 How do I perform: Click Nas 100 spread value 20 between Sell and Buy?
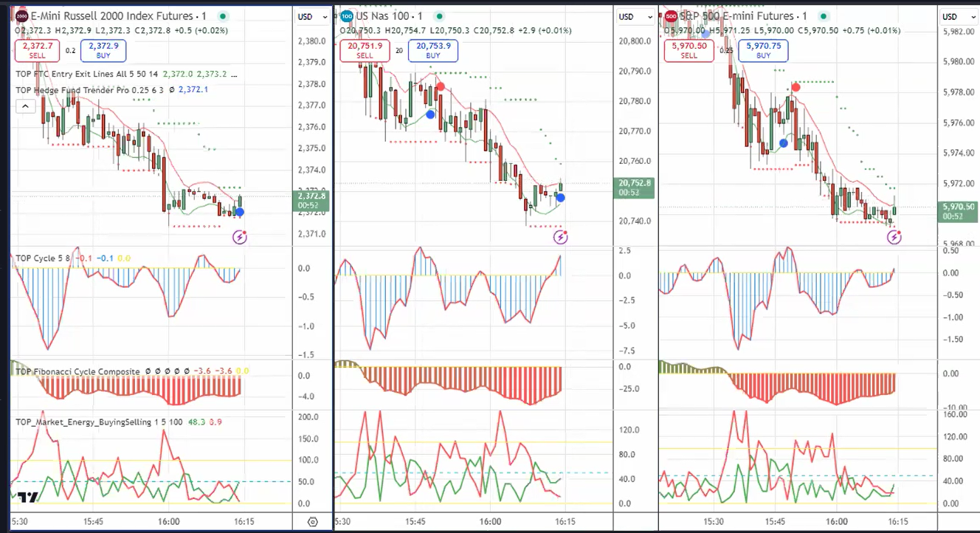coord(399,51)
